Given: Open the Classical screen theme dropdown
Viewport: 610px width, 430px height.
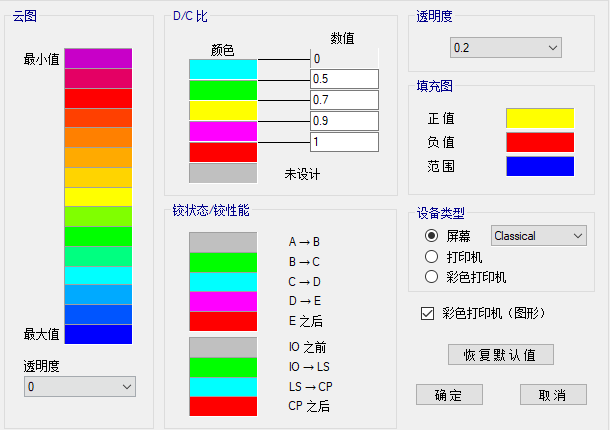Looking at the screenshot, I should 538,236.
